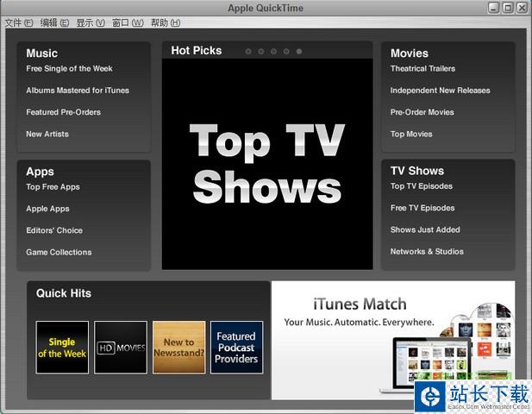Select the second Hot Picks page dot

pos(261,52)
